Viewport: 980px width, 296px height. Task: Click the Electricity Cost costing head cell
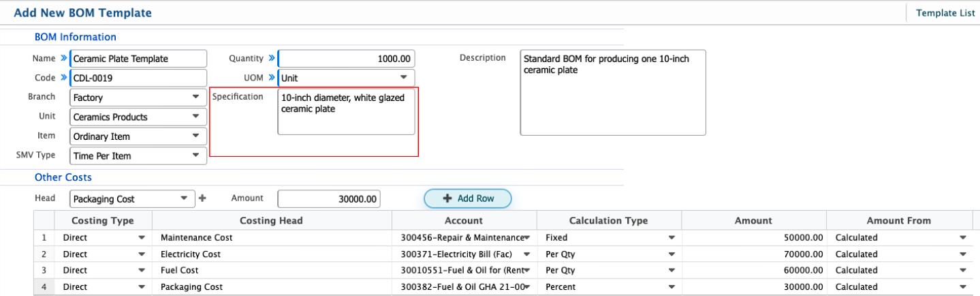(272, 254)
